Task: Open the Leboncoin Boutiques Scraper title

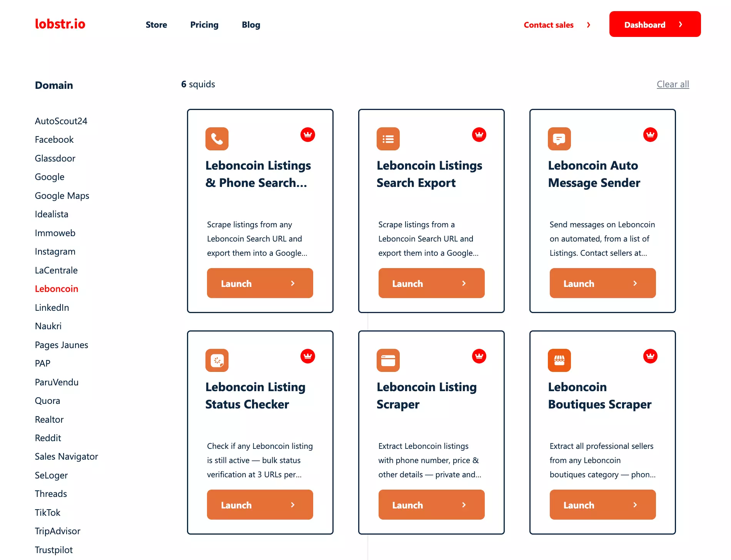Action: tap(600, 396)
